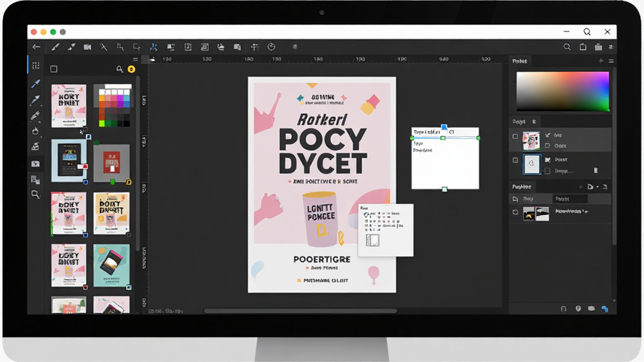Tick the checkbox beside the white thumbnail layer
Image resolution: width=644 pixels, height=362 pixels.
tap(516, 160)
